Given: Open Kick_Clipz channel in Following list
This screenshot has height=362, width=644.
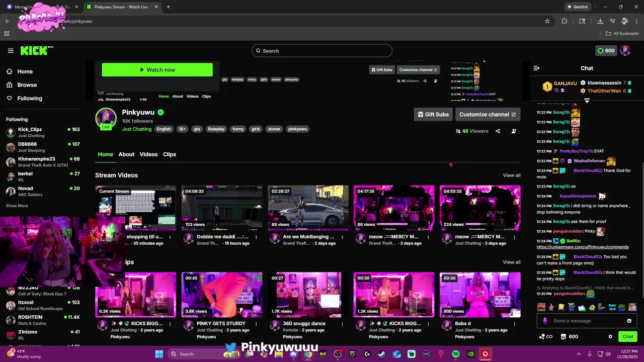Looking at the screenshot, I should coord(43,132).
